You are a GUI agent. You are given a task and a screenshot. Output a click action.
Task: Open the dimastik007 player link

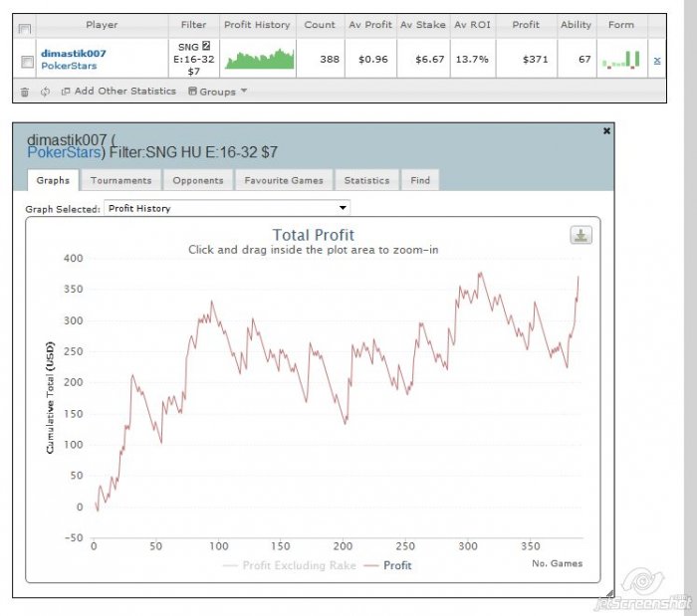[x=74, y=54]
